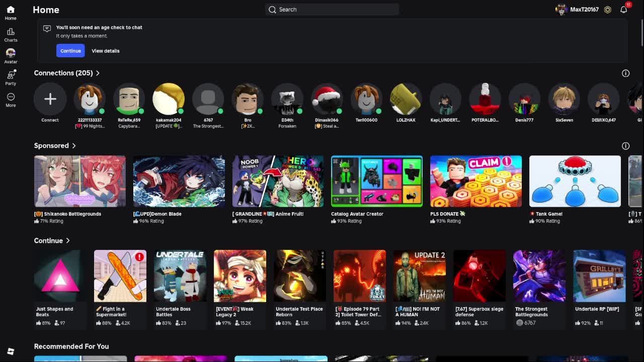Open Shikanoko Battlegrounds sponsored thumbnail
Viewport: 644px width, 362px height.
click(x=79, y=181)
